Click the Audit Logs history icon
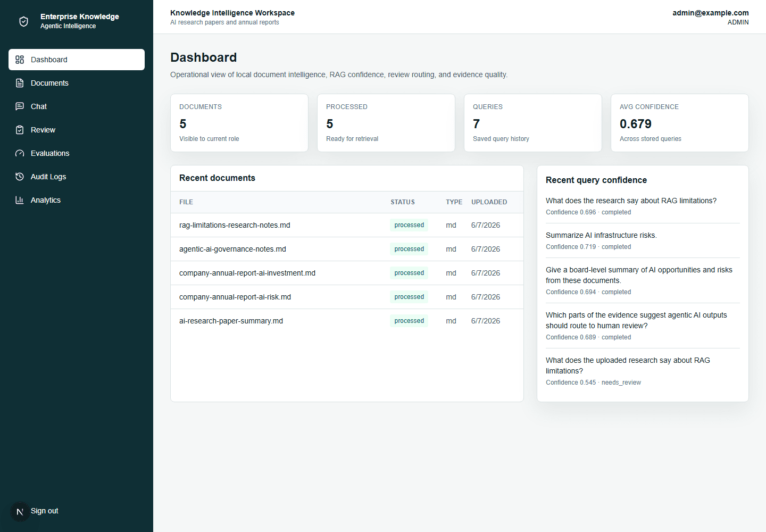766x532 pixels. (x=20, y=177)
